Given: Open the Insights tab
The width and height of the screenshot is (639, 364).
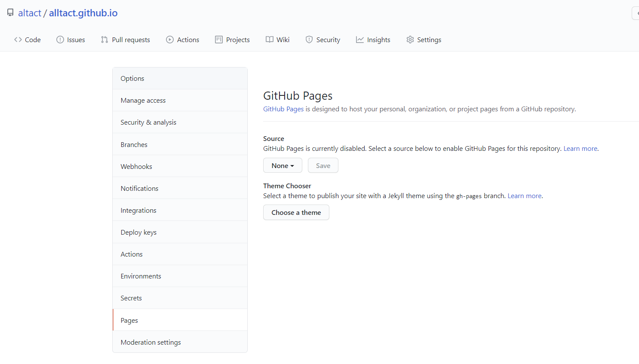Looking at the screenshot, I should (373, 40).
